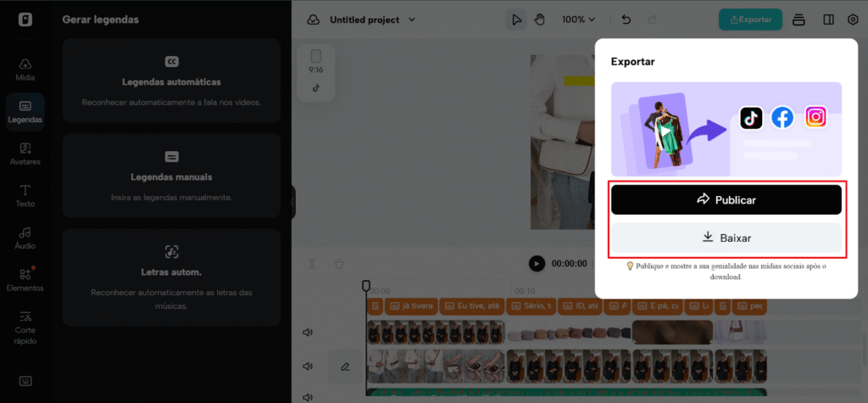Open the settings hexagon icon

(x=853, y=20)
